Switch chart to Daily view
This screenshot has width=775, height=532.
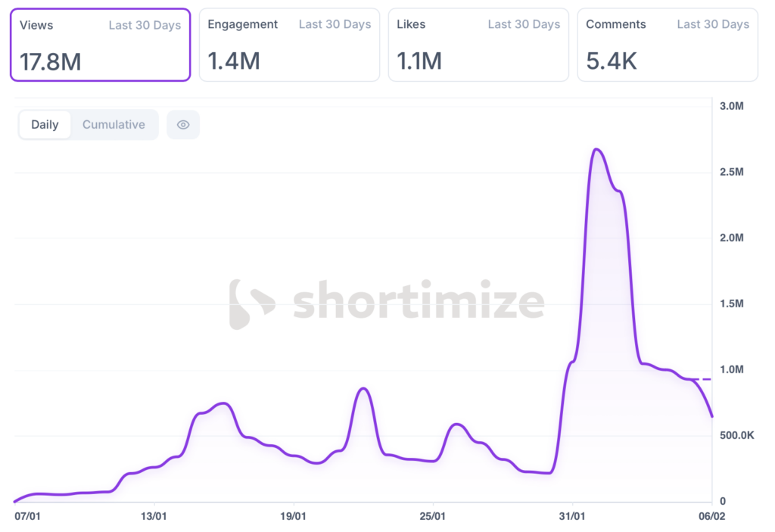coord(45,125)
